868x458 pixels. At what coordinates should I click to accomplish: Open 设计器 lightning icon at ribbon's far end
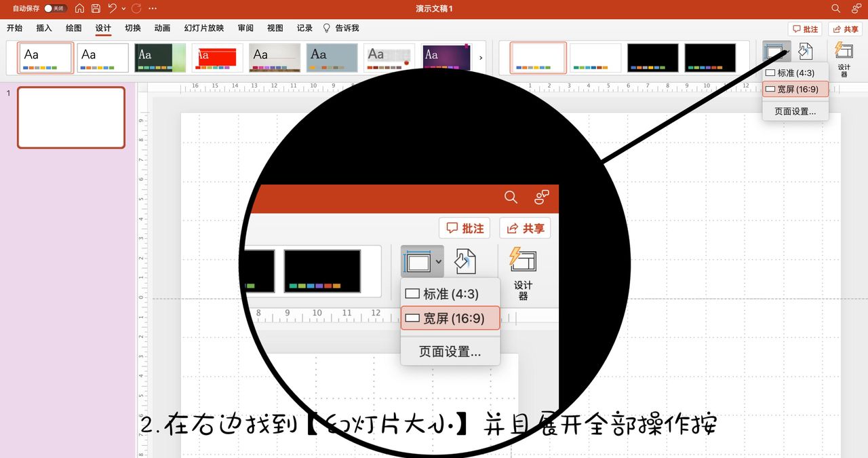click(844, 59)
